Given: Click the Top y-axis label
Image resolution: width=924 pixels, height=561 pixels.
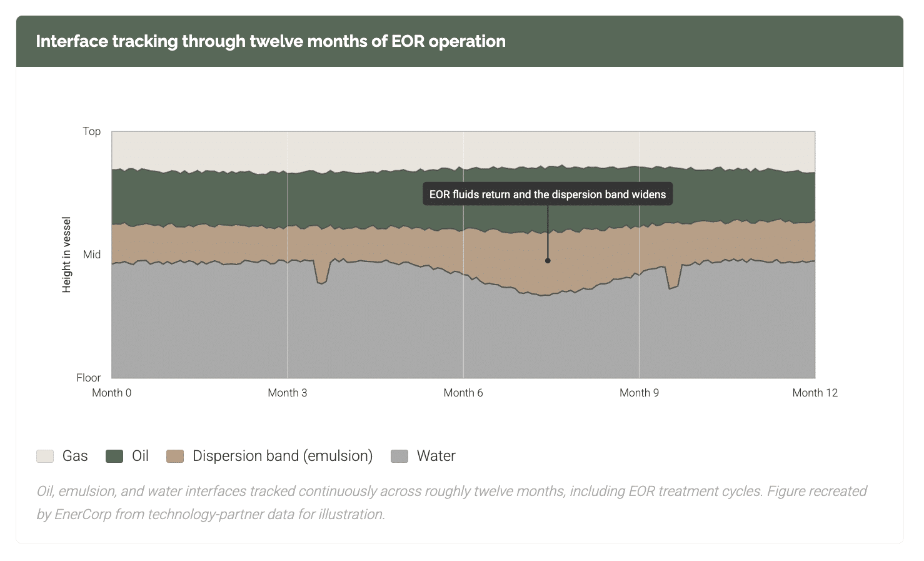Looking at the screenshot, I should point(92,131).
